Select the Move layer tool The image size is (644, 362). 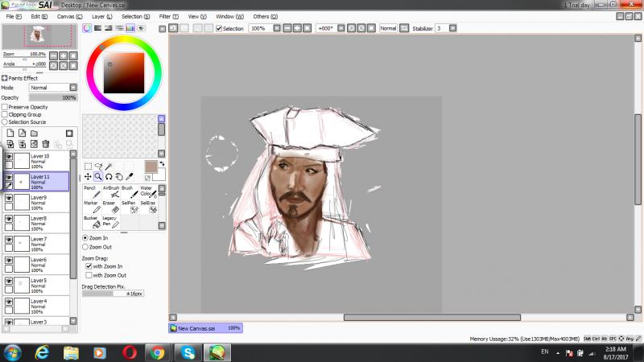coord(88,176)
